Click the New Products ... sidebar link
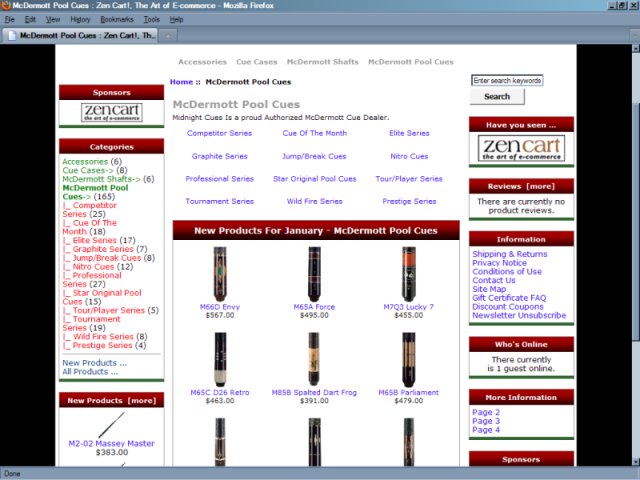Screen dimensions: 640x480 [95, 363]
